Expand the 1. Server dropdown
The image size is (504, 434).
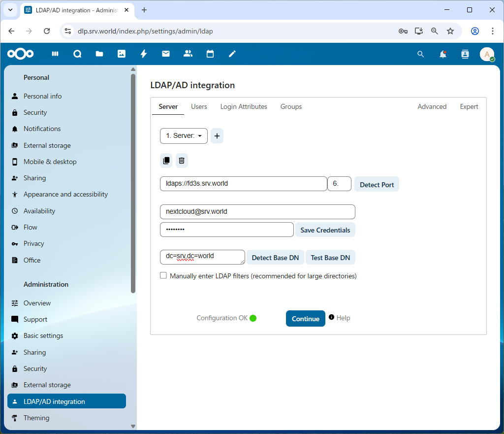tap(184, 136)
